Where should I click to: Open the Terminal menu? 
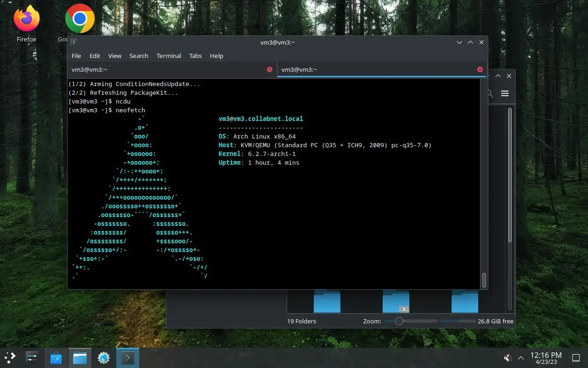pyautogui.click(x=169, y=56)
